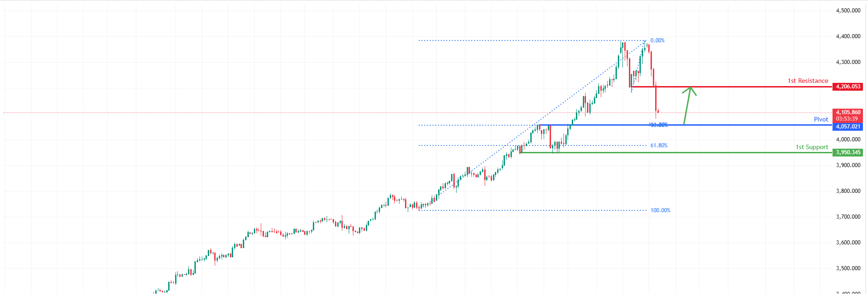The image size is (868, 296).
Task: Click the green 3,950.345 support price tag
Action: click(848, 152)
